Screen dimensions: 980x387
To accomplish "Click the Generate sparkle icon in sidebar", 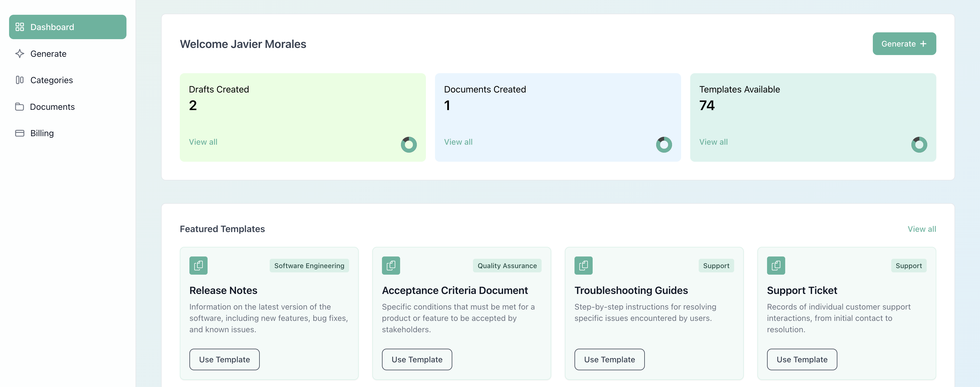I will tap(20, 54).
